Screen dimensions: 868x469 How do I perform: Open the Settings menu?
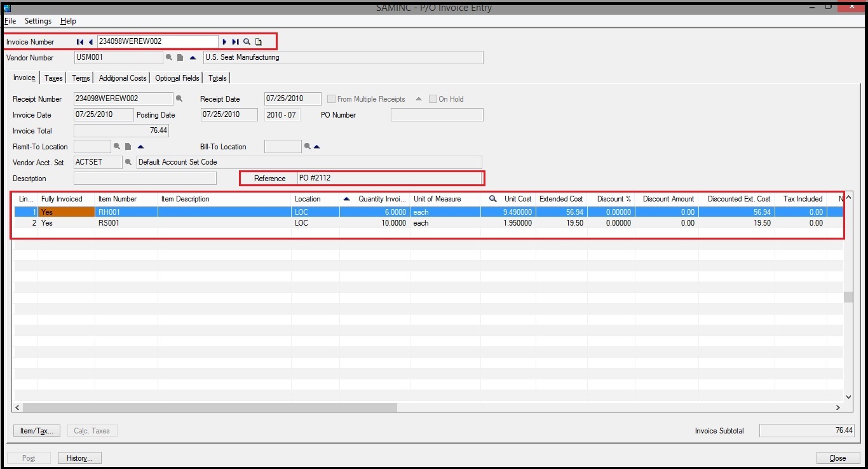[38, 21]
